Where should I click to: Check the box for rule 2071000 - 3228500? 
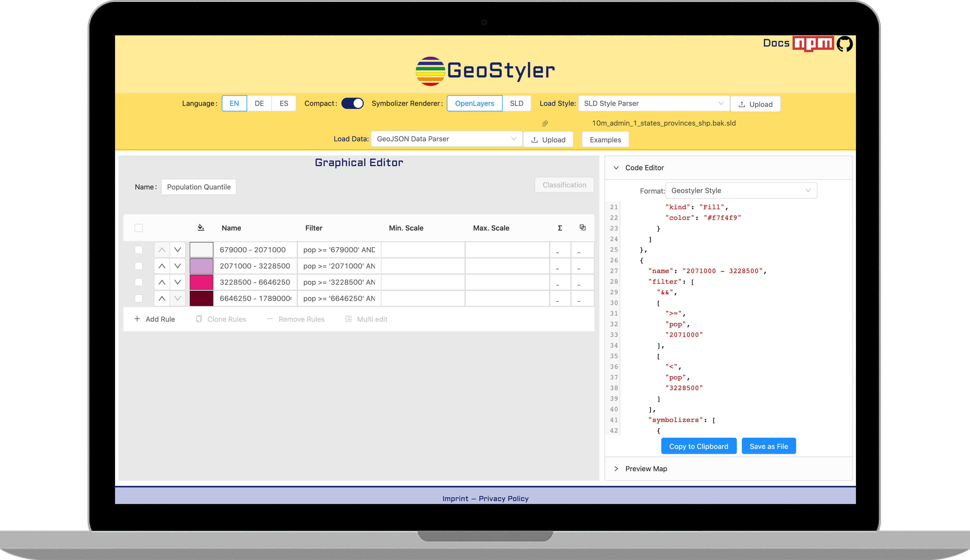pyautogui.click(x=138, y=266)
